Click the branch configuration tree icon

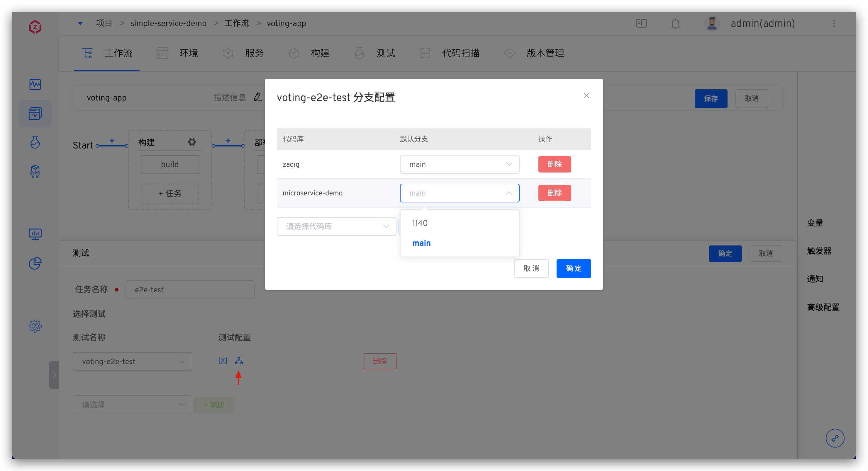pos(239,361)
